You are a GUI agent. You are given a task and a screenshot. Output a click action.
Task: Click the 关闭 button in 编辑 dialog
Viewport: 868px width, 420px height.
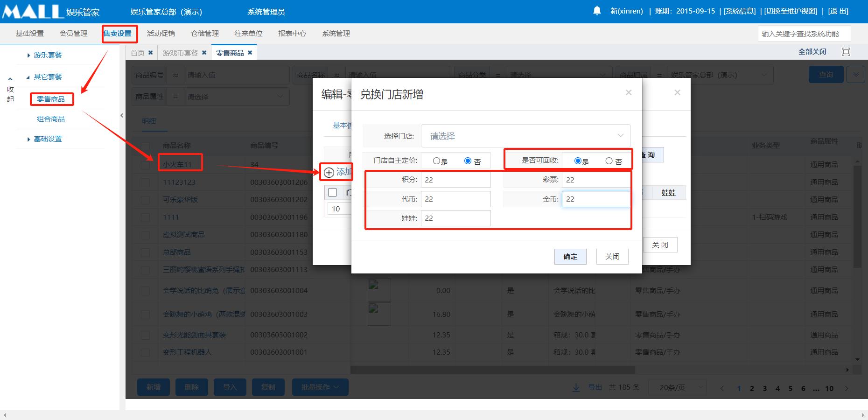pos(660,245)
